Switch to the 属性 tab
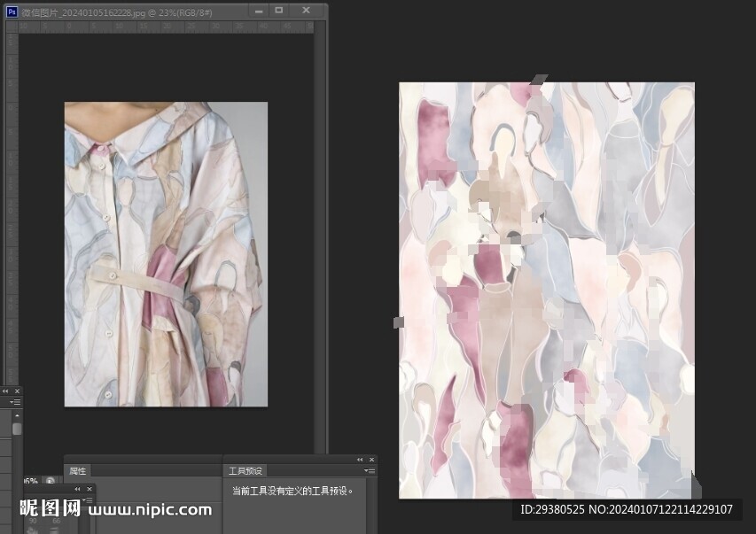 (78, 471)
